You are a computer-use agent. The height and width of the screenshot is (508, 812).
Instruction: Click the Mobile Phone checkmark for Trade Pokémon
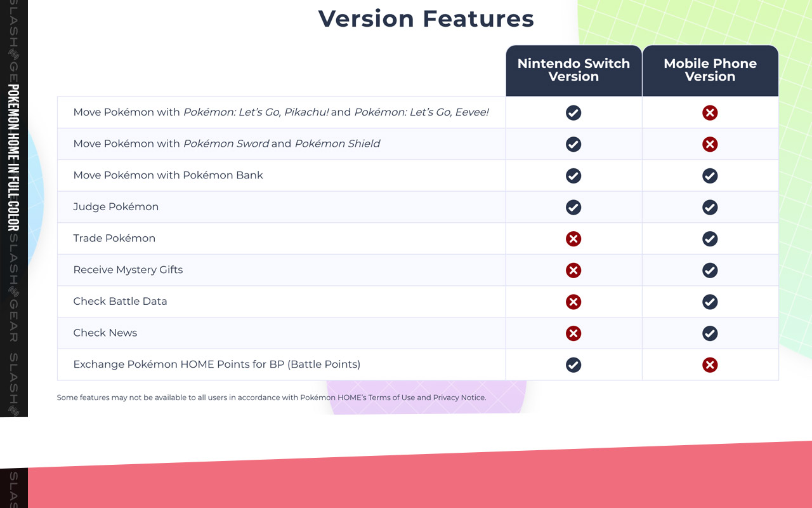point(710,239)
